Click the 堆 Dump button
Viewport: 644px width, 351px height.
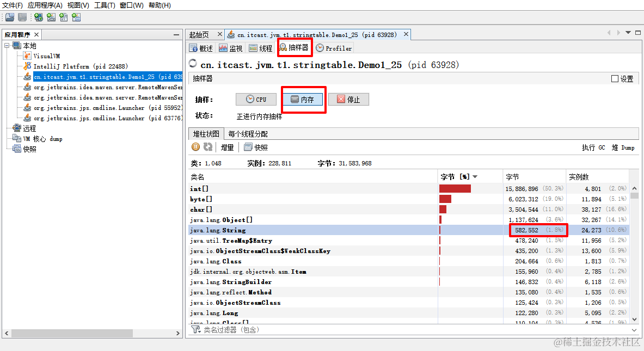(623, 147)
